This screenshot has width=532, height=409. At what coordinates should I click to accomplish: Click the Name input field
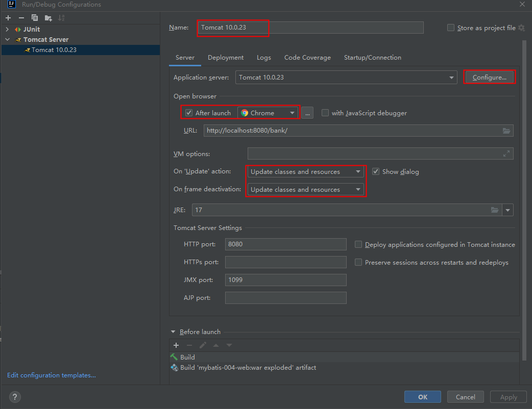tap(310, 28)
